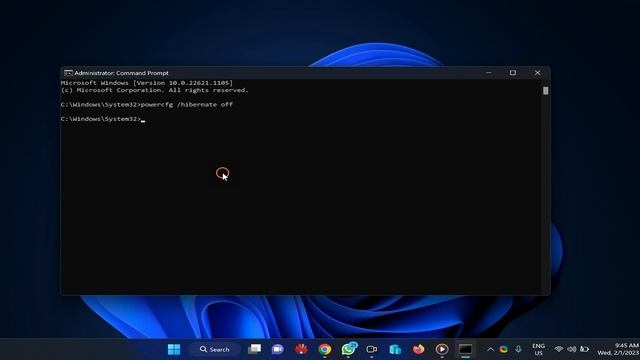Viewport: 640px width, 360px height.
Task: Open WhatsApp from the taskbar
Action: [x=349, y=349]
